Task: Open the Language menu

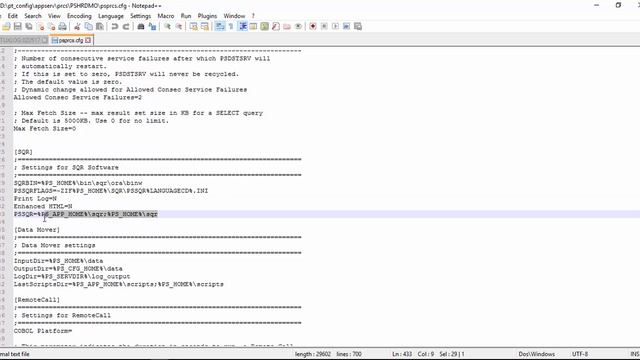Action: [x=111, y=16]
